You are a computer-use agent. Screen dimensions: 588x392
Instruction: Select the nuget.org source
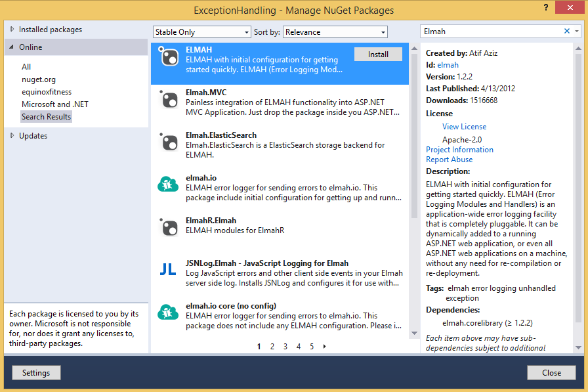(x=39, y=79)
